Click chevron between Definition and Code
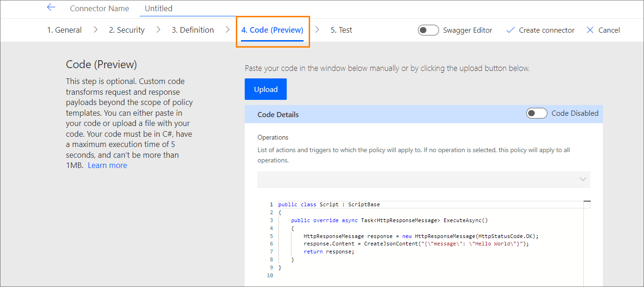 click(227, 30)
